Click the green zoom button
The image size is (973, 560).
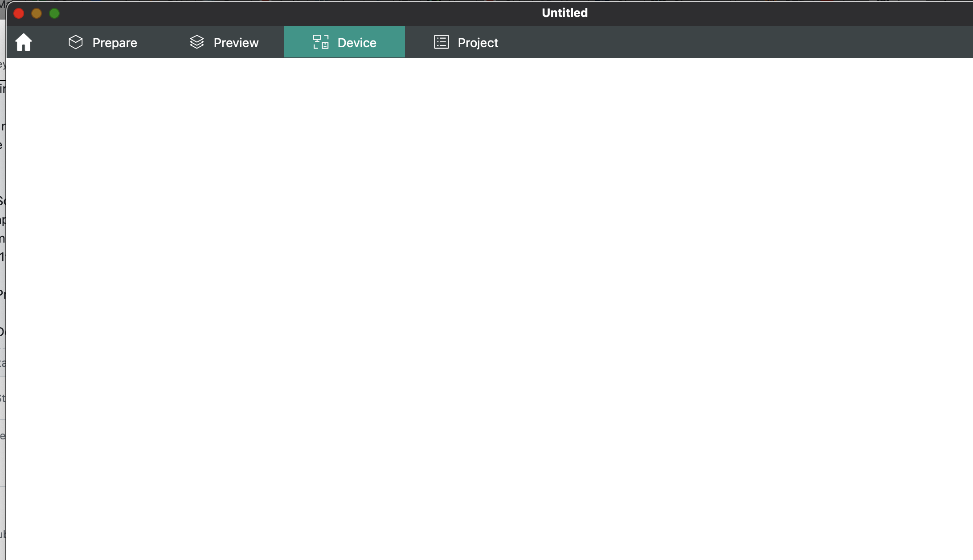(x=54, y=13)
